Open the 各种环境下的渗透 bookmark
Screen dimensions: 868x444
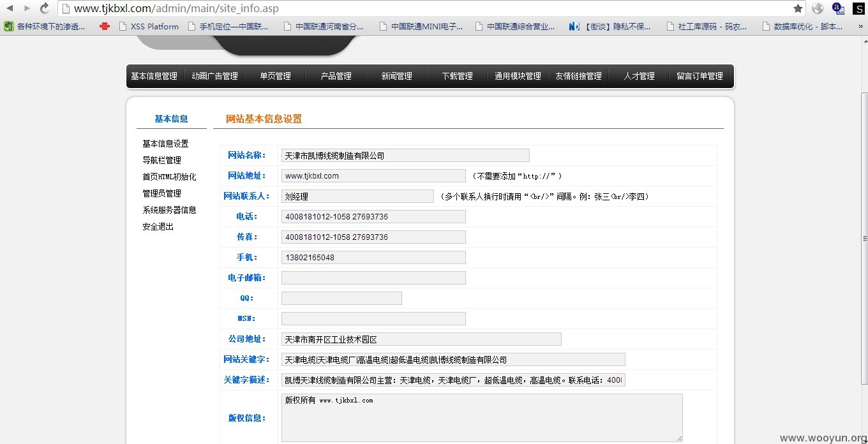pos(45,26)
